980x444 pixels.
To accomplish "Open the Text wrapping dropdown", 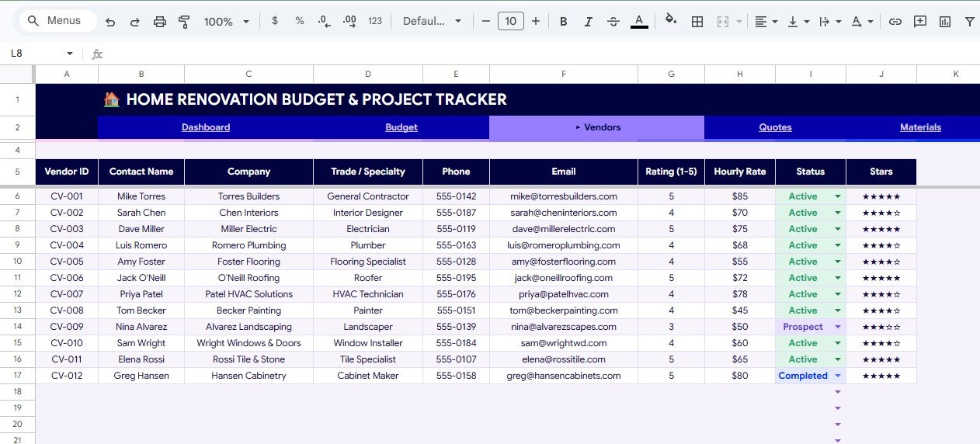I will pos(830,22).
